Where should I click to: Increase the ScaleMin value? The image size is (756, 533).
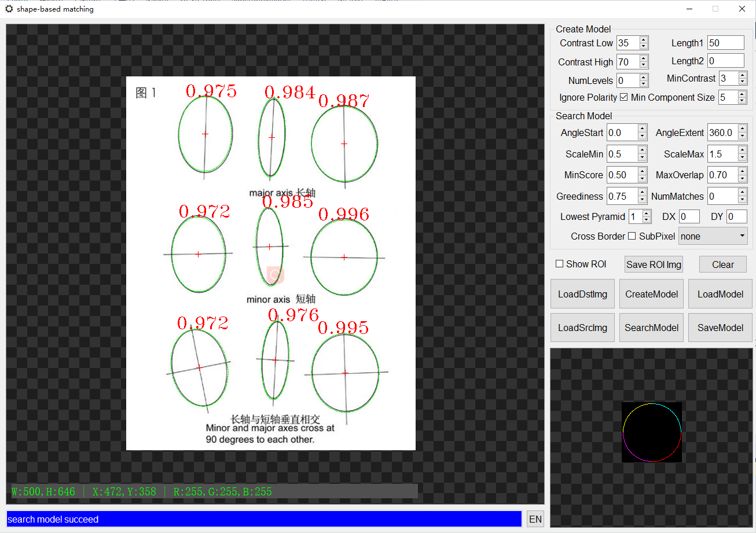click(642, 150)
